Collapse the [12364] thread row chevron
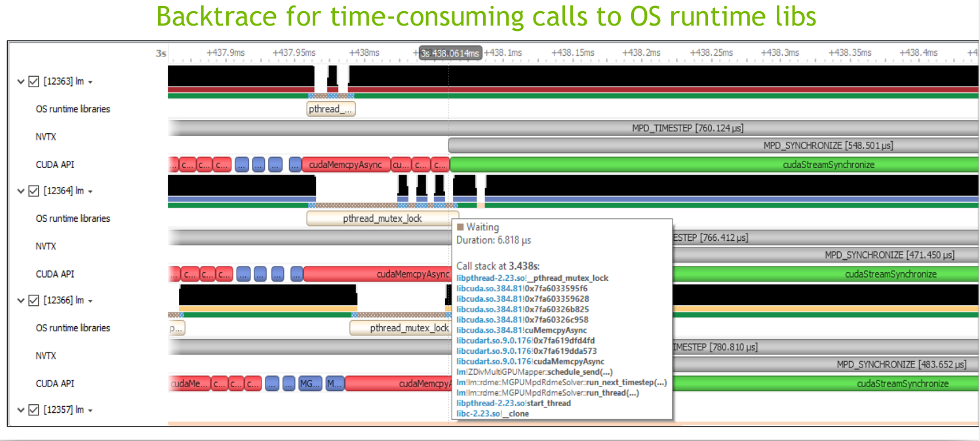 click(21, 191)
